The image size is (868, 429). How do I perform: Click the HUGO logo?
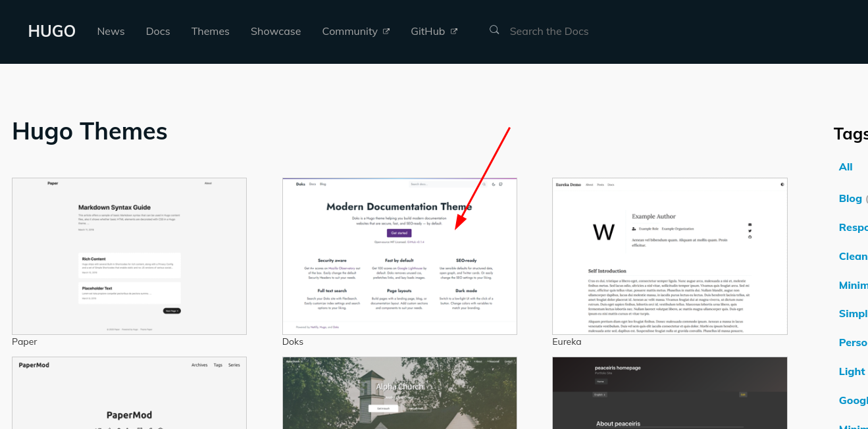[51, 31]
